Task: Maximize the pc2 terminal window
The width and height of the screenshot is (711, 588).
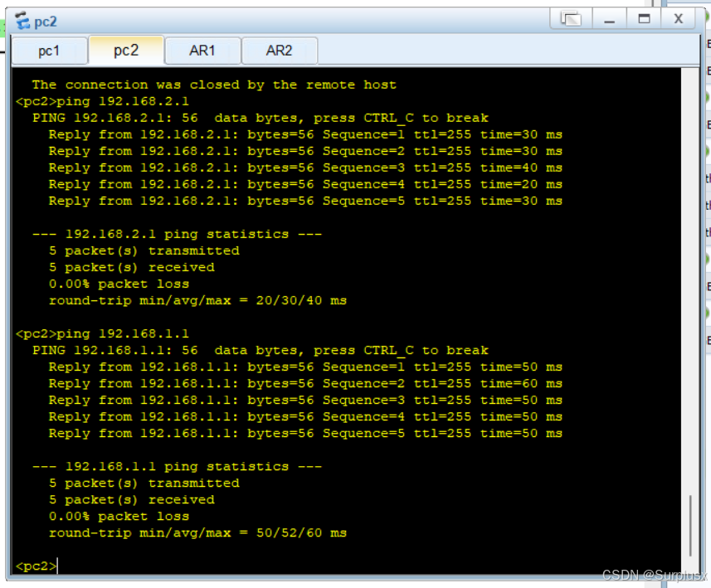Action: pyautogui.click(x=644, y=19)
